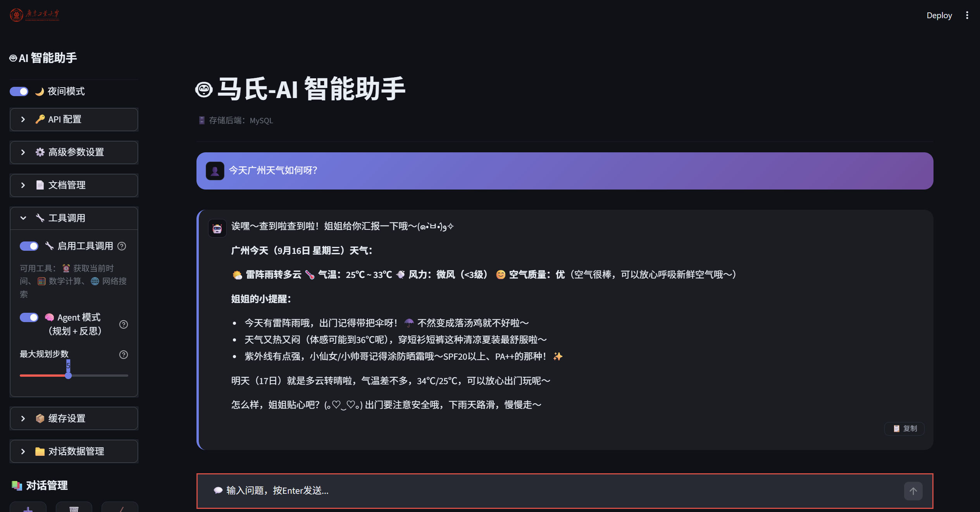Viewport: 980px width, 512px height.
Task: Copy the assistant reply with 复制
Action: click(904, 428)
